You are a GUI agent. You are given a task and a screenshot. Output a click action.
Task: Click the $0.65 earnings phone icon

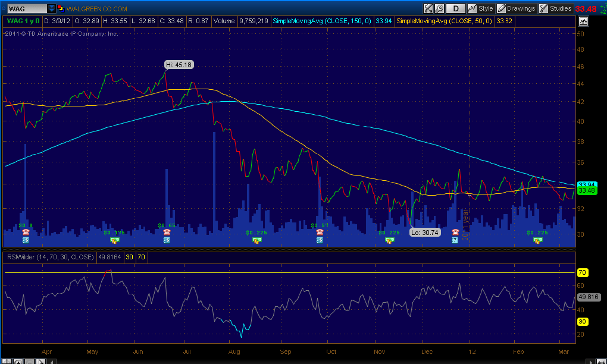point(167,232)
